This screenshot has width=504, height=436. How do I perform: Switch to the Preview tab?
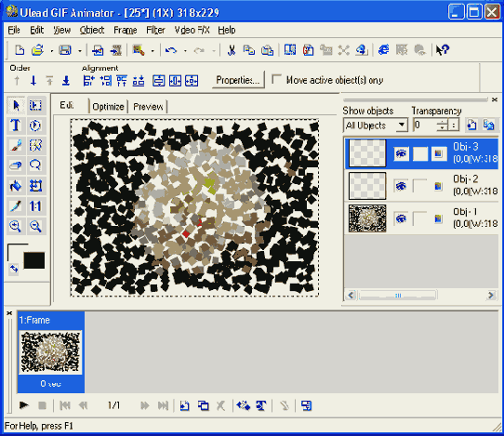coord(148,107)
